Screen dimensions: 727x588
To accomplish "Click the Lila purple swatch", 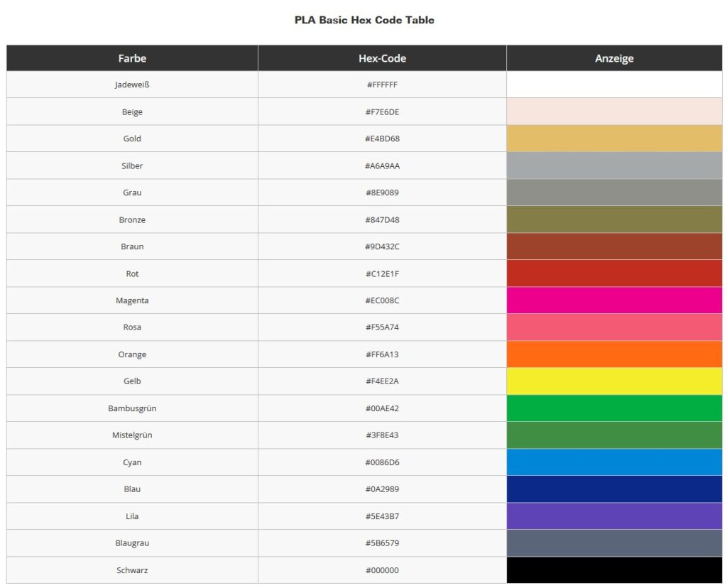I will click(x=614, y=516).
